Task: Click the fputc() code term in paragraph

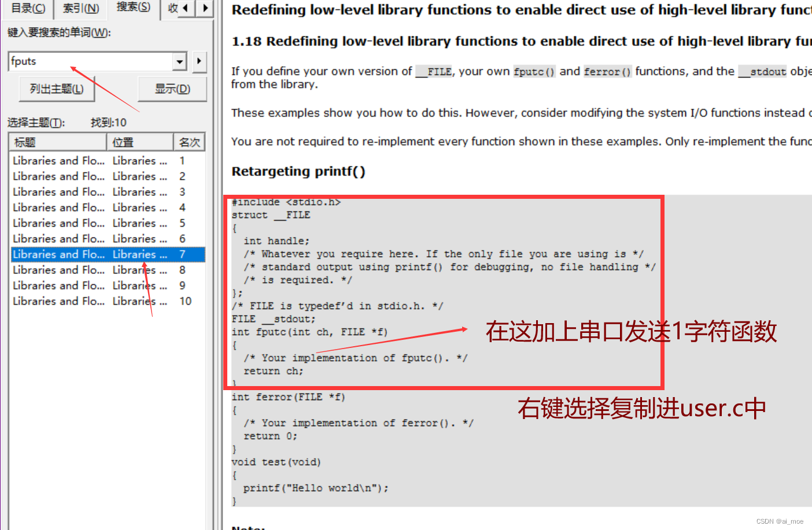Action: (534, 72)
